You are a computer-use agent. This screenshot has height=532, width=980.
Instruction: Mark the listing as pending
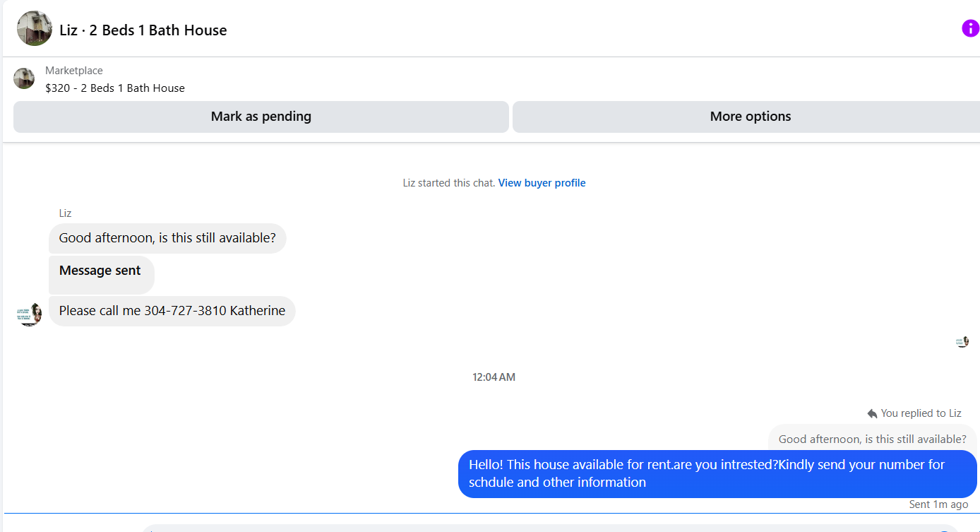[261, 117]
